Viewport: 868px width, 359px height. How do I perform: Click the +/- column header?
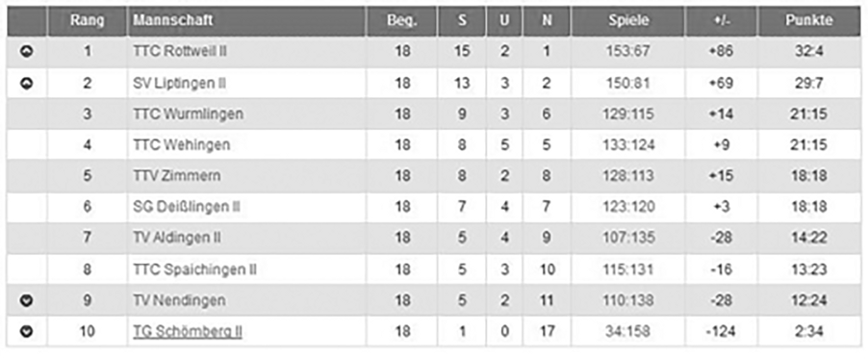pyautogui.click(x=721, y=21)
